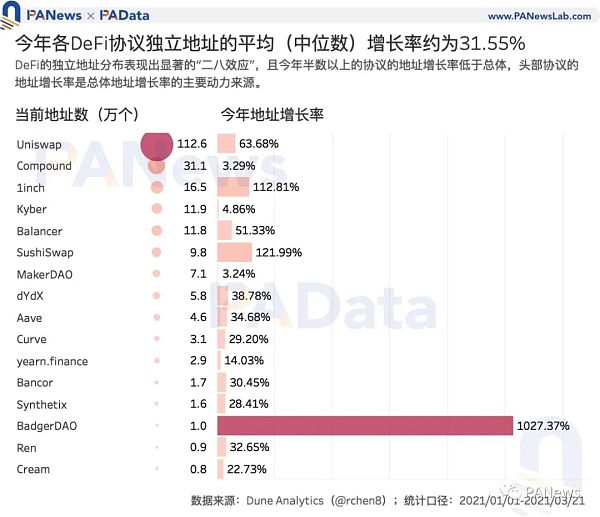600x517 pixels.
Task: Select the SushiSwap bubble marker
Action: [x=156, y=253]
